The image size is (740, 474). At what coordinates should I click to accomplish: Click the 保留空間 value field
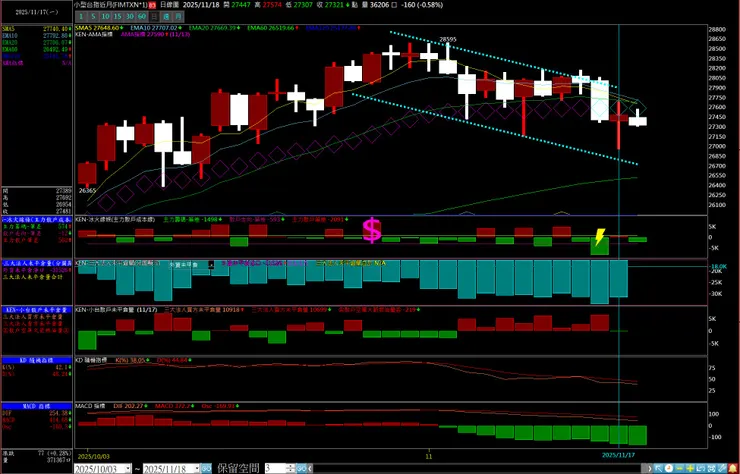pos(275,469)
